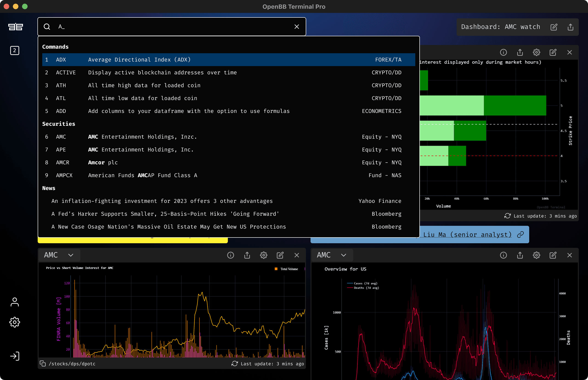Screen dimensions: 588x380
Task: Open the Liu Ma (senior analyst) link
Action: click(467, 235)
